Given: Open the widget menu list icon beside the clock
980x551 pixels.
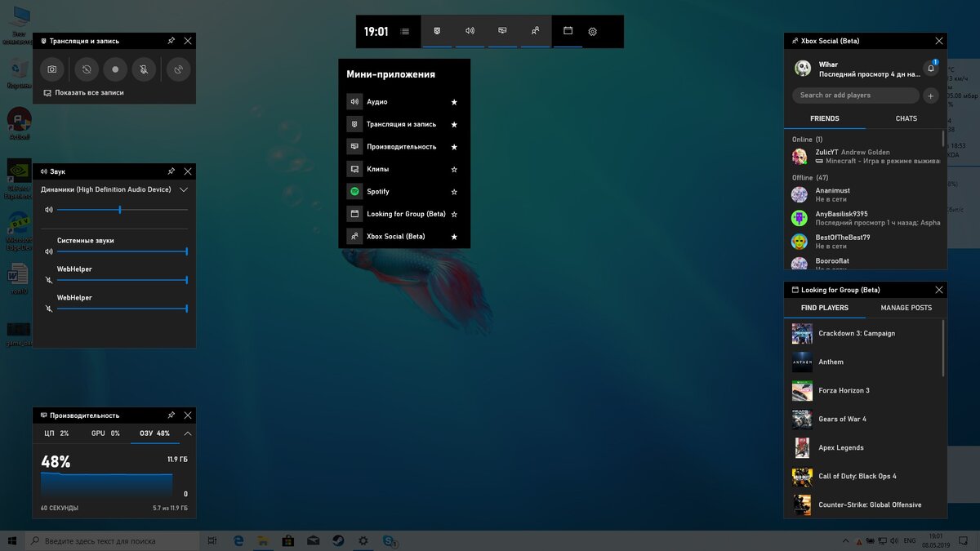Looking at the screenshot, I should 405,32.
